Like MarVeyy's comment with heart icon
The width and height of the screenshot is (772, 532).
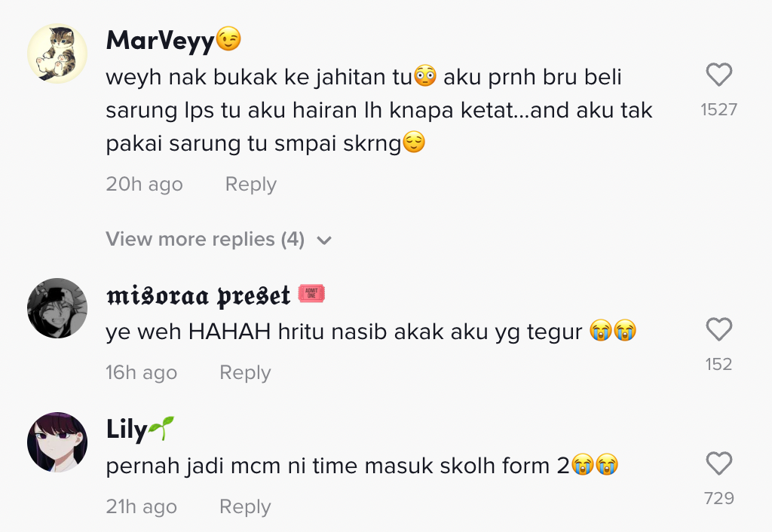pos(718,75)
